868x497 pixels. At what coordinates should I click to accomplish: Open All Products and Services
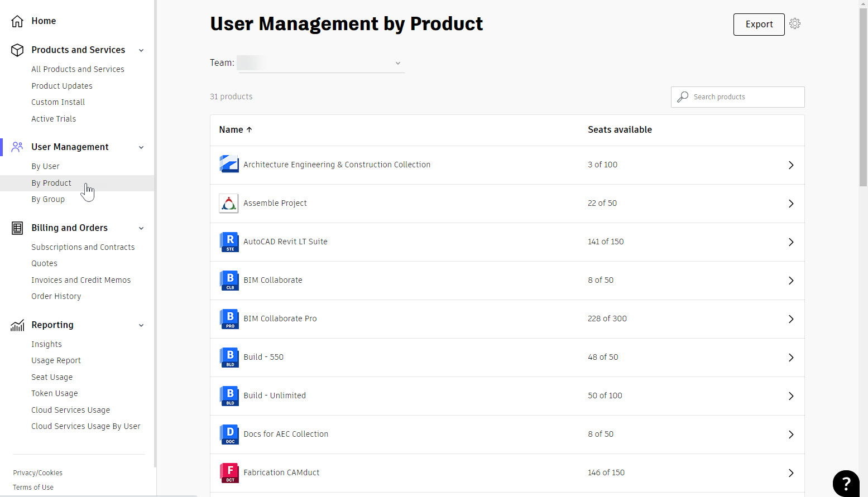click(78, 69)
